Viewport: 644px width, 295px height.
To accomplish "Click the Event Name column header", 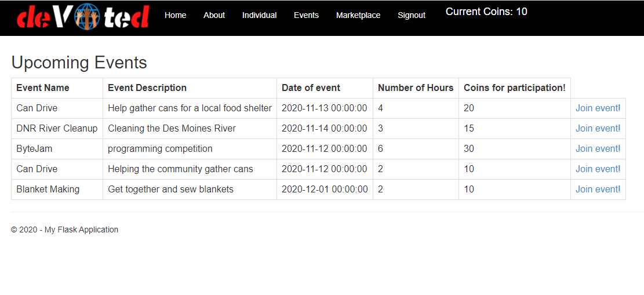I will [43, 88].
